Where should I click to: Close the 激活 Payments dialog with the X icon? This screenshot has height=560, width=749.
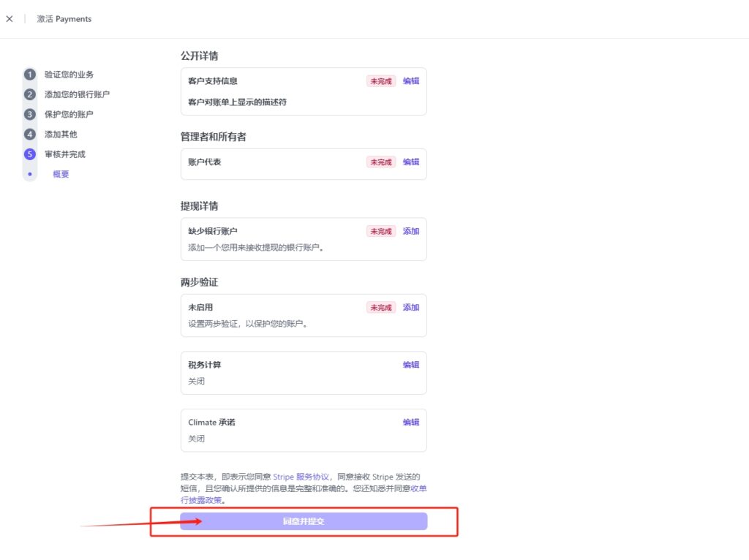point(10,19)
